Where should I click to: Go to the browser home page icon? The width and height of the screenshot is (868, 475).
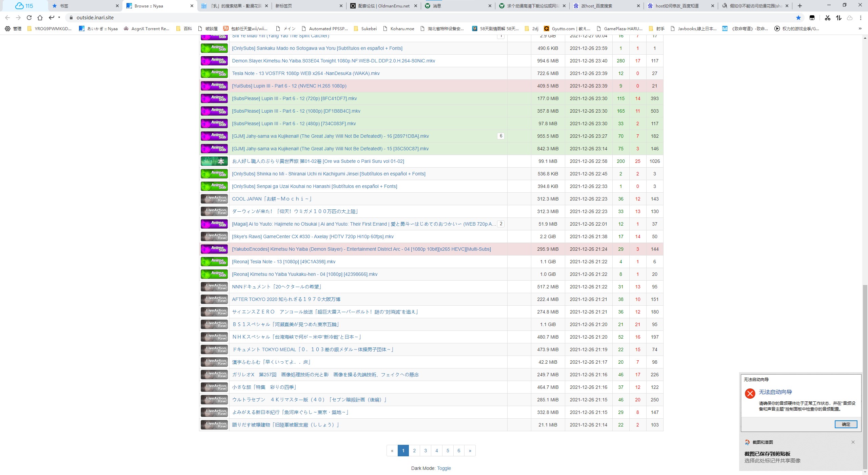[40, 18]
